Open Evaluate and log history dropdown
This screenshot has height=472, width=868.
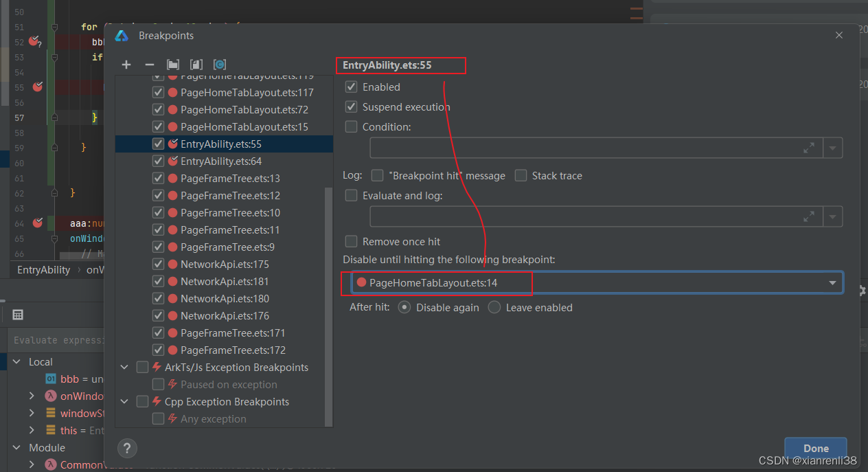(x=833, y=217)
